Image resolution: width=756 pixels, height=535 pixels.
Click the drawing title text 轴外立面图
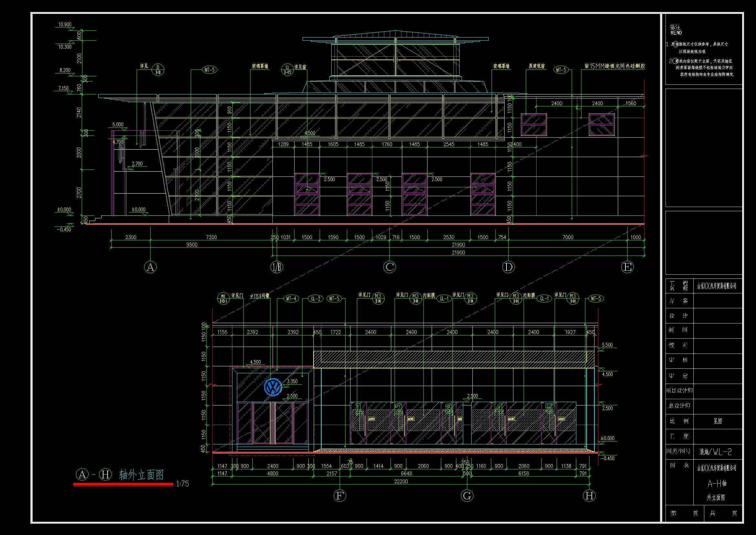pyautogui.click(x=142, y=475)
